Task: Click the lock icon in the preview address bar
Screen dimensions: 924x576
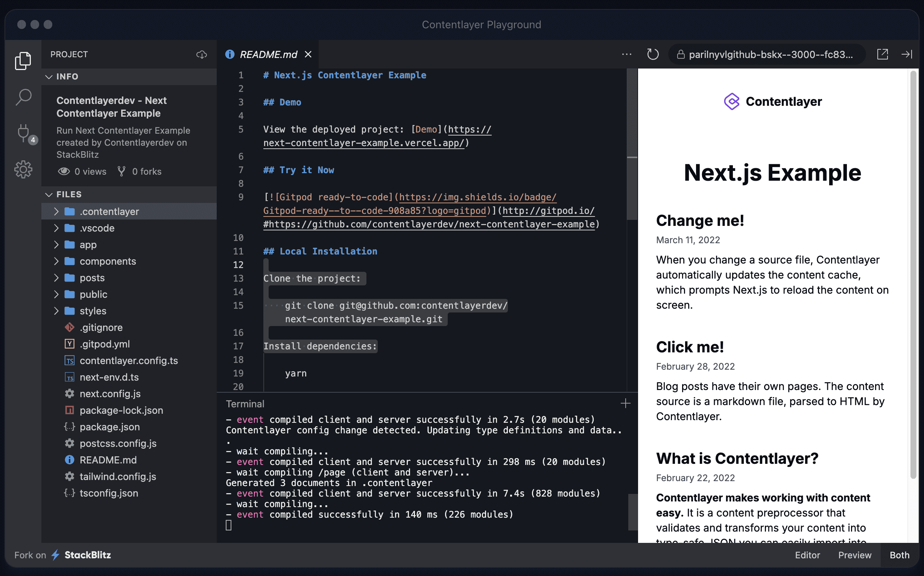Action: (681, 54)
